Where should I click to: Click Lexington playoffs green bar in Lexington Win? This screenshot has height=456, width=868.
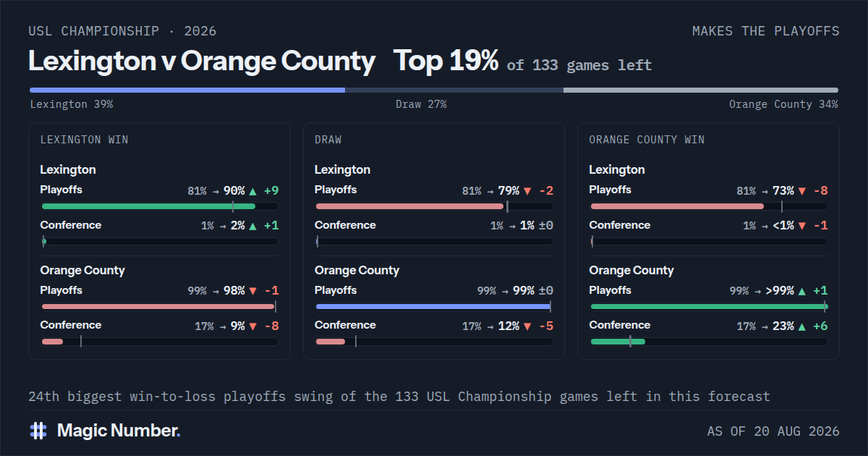point(148,206)
